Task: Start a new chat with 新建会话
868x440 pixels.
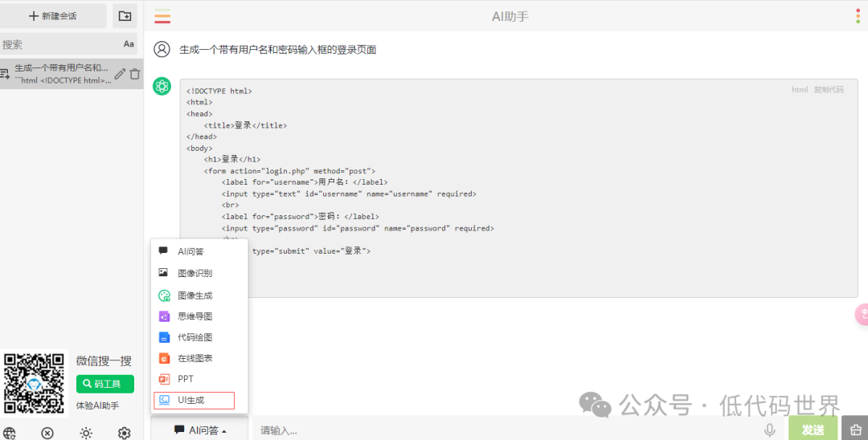Action: (53, 16)
